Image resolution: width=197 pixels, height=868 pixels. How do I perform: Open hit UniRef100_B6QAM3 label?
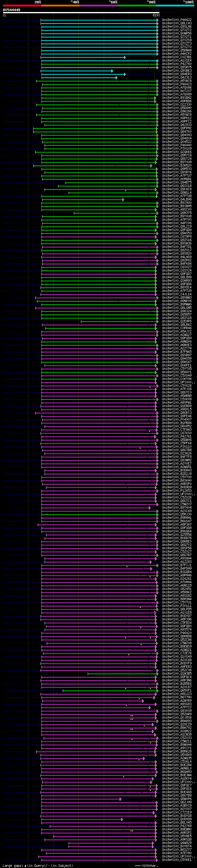177,772
